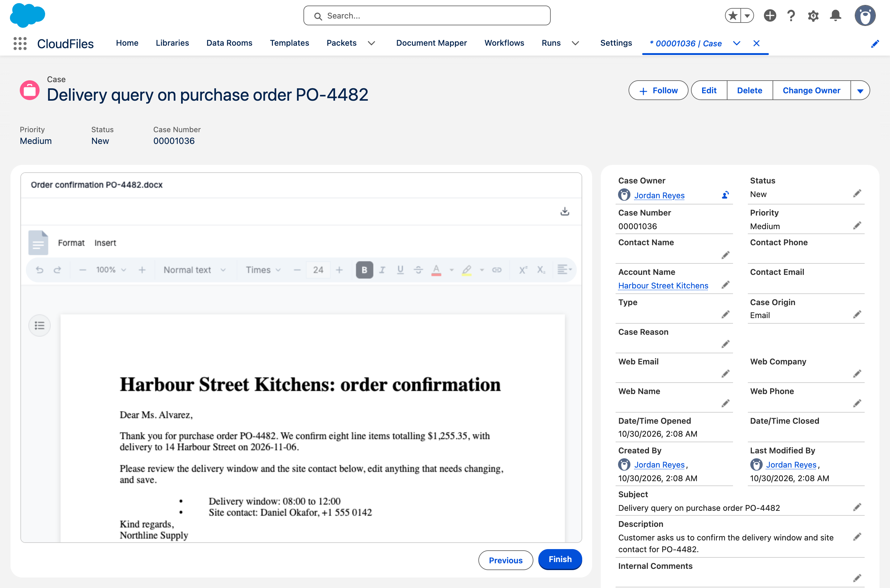Viewport: 890px width, 588px height.
Task: Click the download document icon
Action: click(x=565, y=212)
